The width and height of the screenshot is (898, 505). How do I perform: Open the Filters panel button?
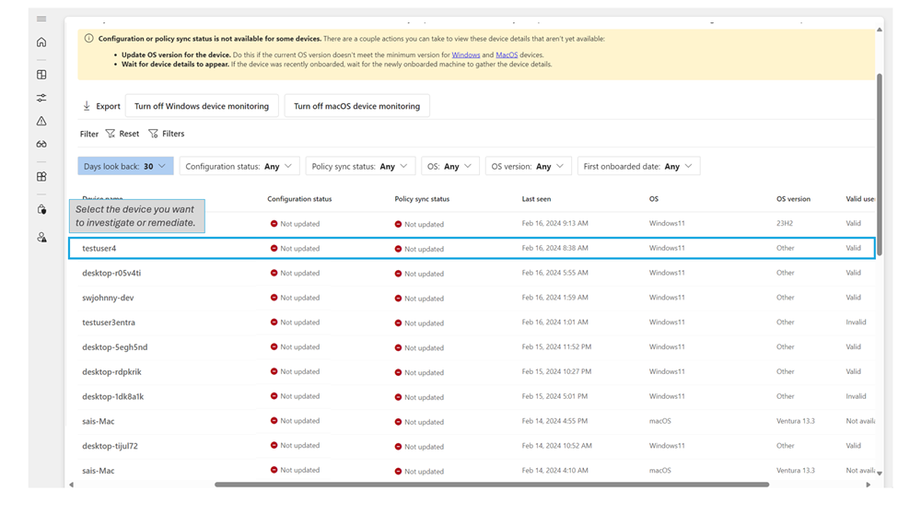pos(167,133)
